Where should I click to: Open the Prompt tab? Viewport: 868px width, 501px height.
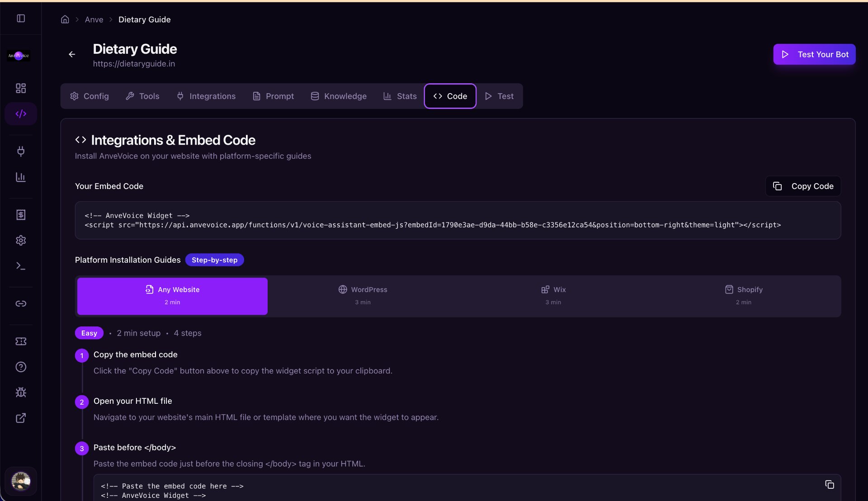tap(273, 96)
